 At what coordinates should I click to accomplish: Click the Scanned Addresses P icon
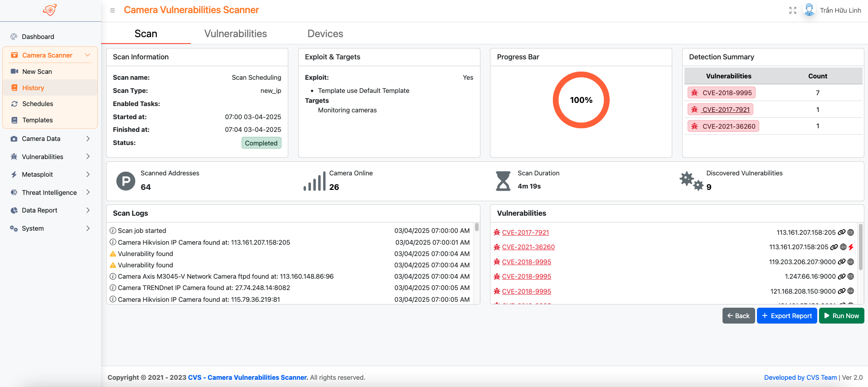tap(126, 181)
